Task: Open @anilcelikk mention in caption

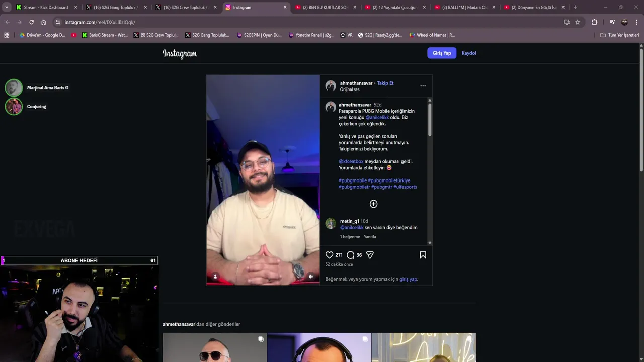Action: click(x=377, y=117)
